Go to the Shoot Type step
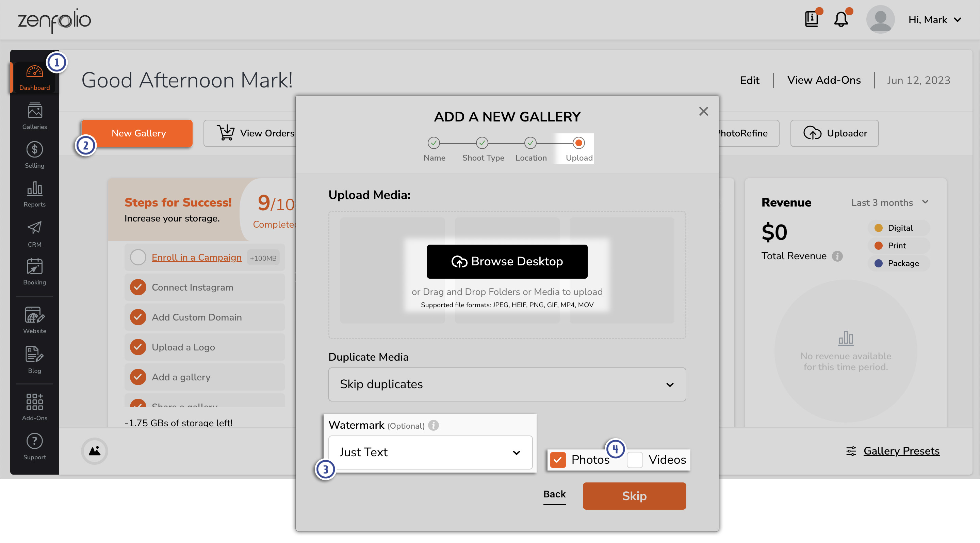Screen dimensions: 980x543 click(x=482, y=143)
